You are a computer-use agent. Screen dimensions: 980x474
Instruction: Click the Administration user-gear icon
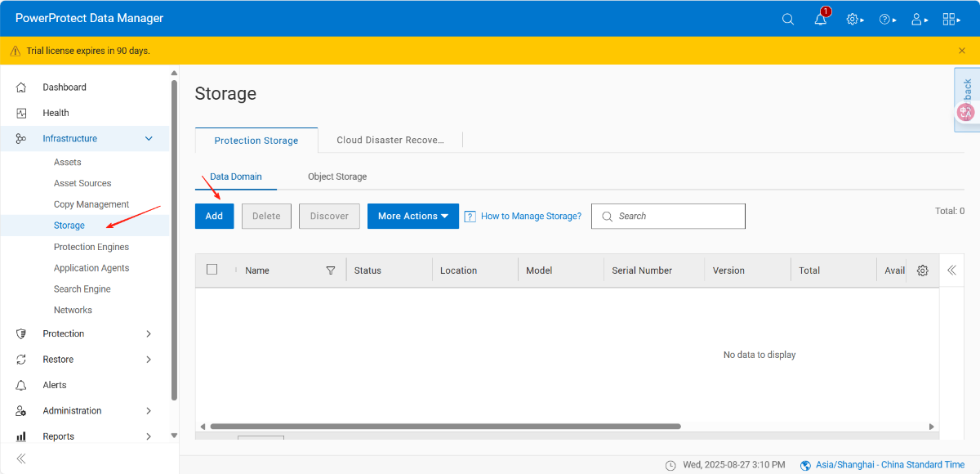(21, 411)
